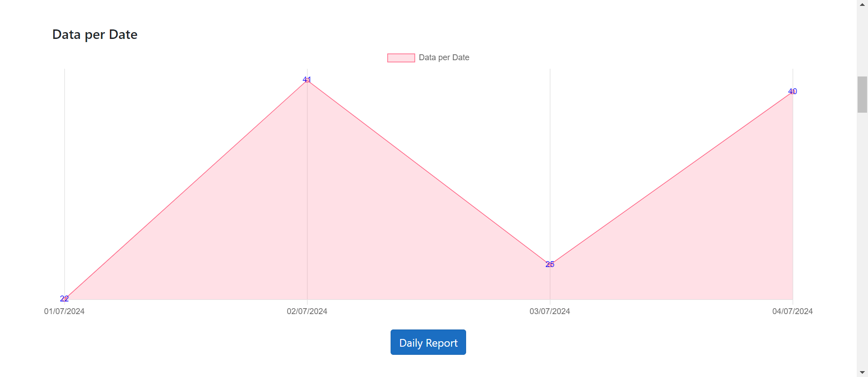The width and height of the screenshot is (868, 377).
Task: Toggle the pink legend color swatch
Action: pos(401,58)
